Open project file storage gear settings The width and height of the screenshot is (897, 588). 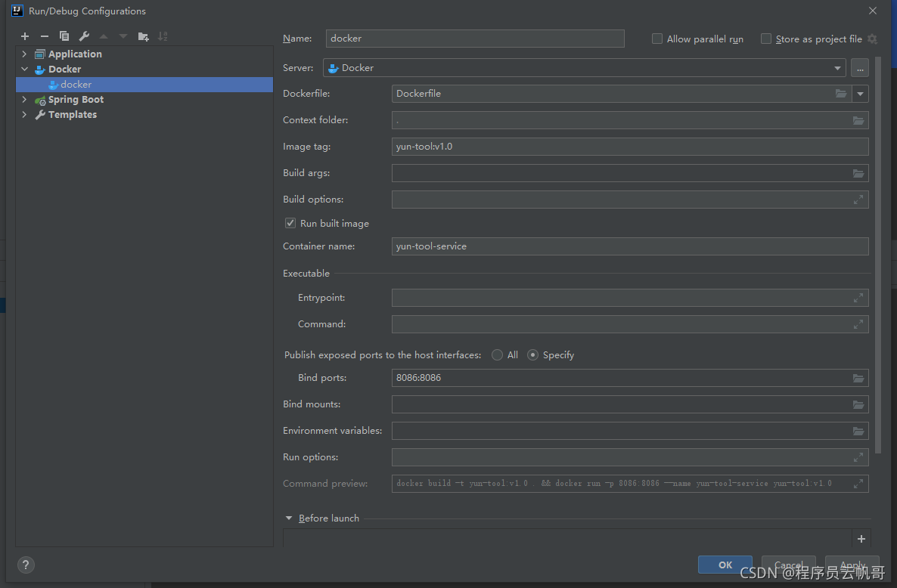pos(872,39)
